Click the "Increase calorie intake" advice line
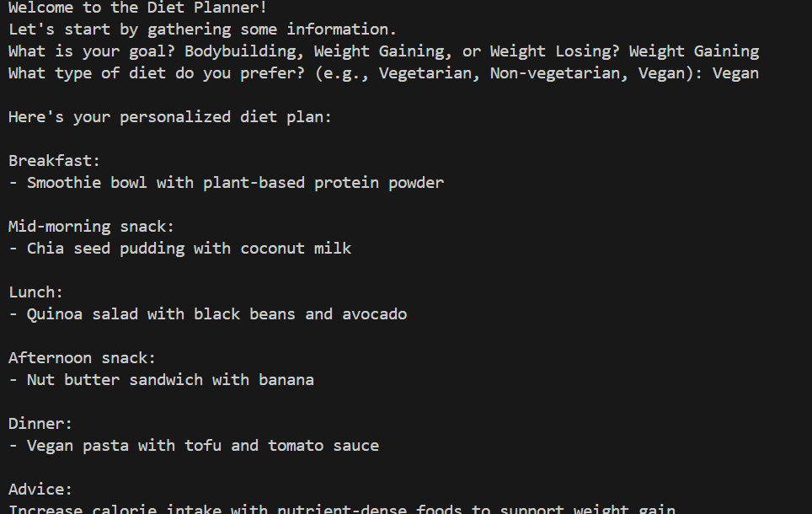 coord(341,509)
